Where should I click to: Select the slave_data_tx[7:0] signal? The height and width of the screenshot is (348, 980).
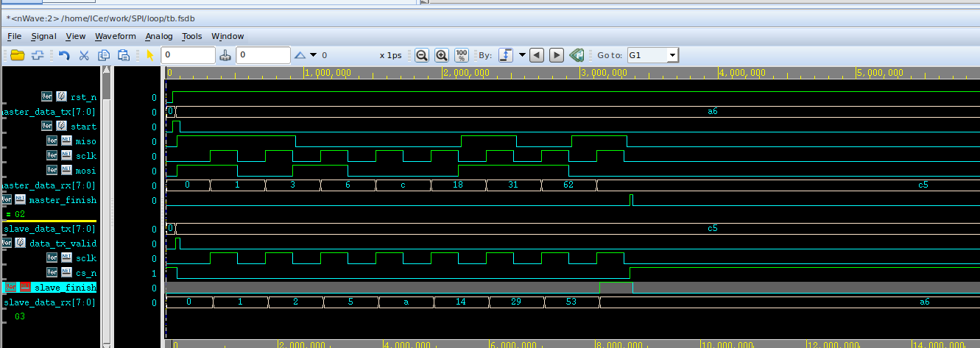point(49,229)
